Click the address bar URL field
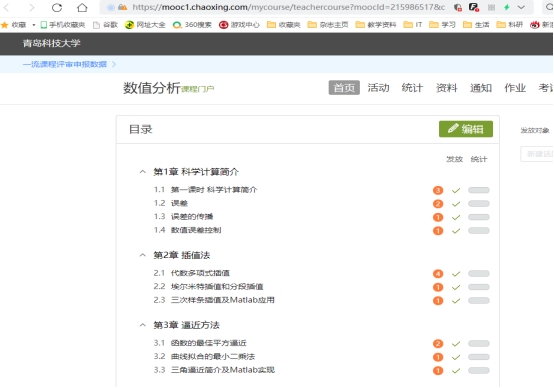Viewport: 554px width, 388px height. click(288, 7)
